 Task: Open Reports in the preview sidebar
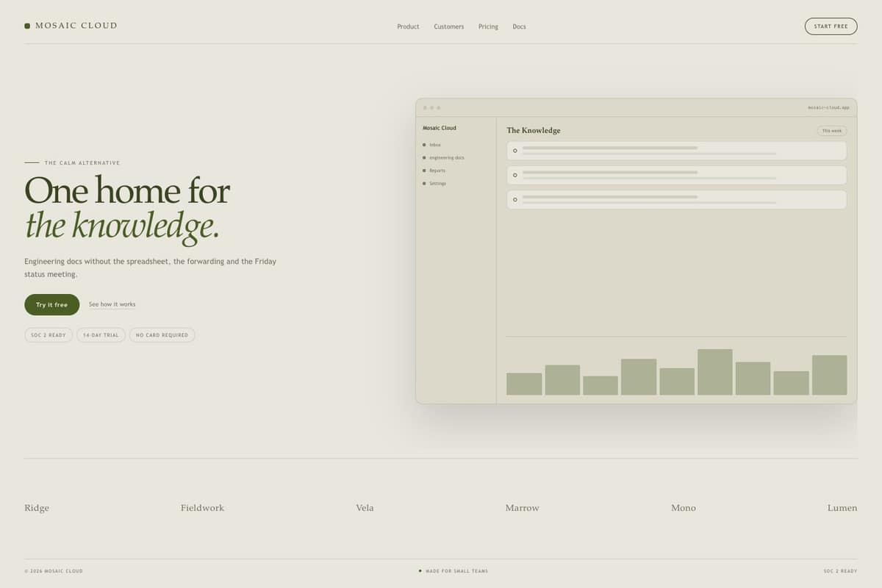point(434,171)
